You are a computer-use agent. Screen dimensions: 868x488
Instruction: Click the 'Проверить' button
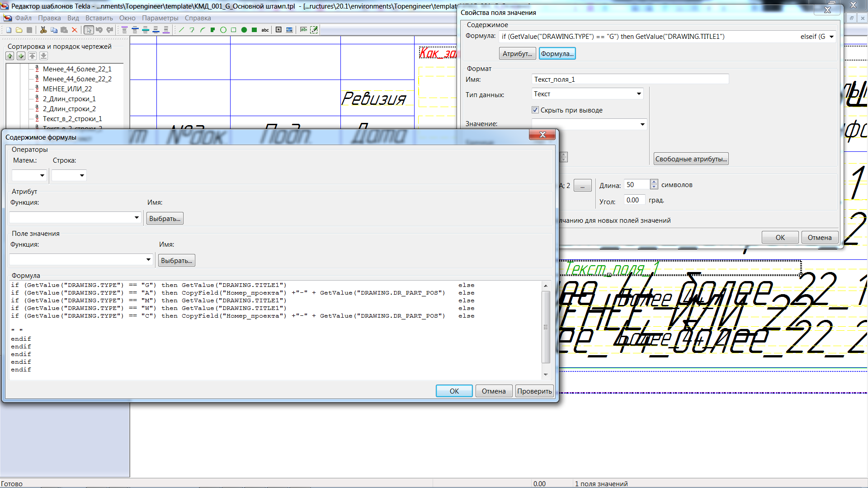534,391
